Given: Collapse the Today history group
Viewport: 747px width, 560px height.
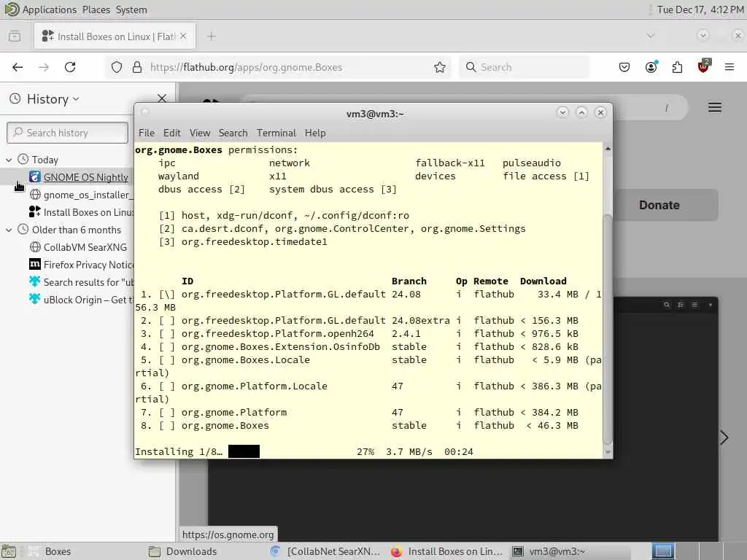Looking at the screenshot, I should [x=9, y=160].
